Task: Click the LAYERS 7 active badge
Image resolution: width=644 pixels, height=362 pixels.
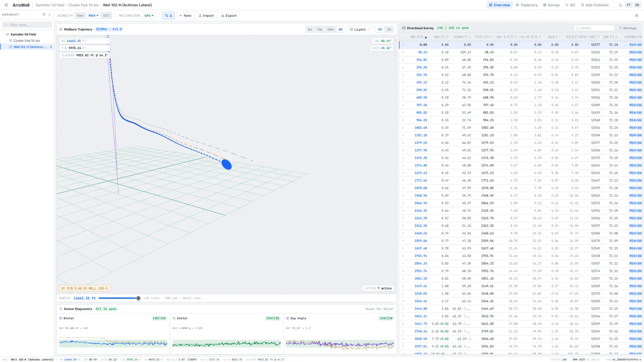Action: point(378,288)
